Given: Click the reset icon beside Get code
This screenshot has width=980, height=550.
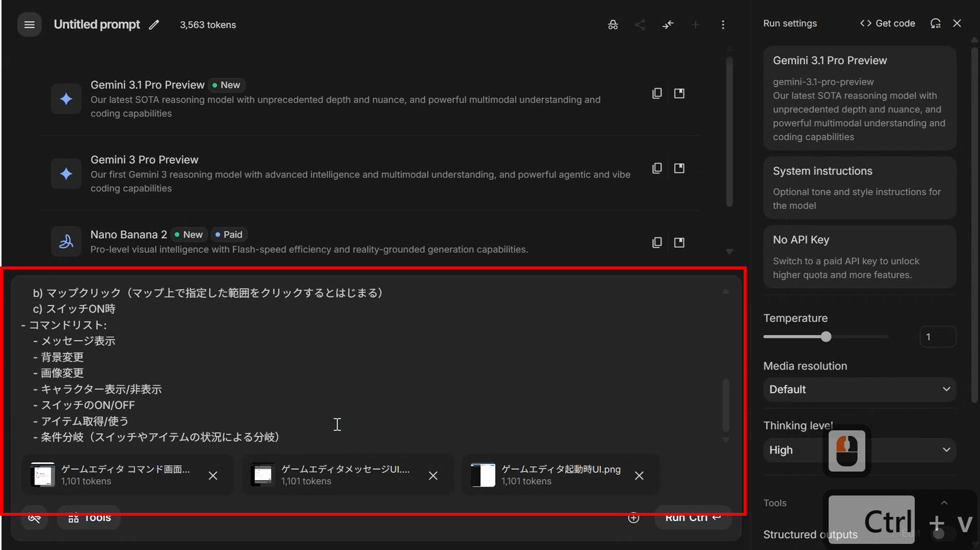Looking at the screenshot, I should click(935, 23).
